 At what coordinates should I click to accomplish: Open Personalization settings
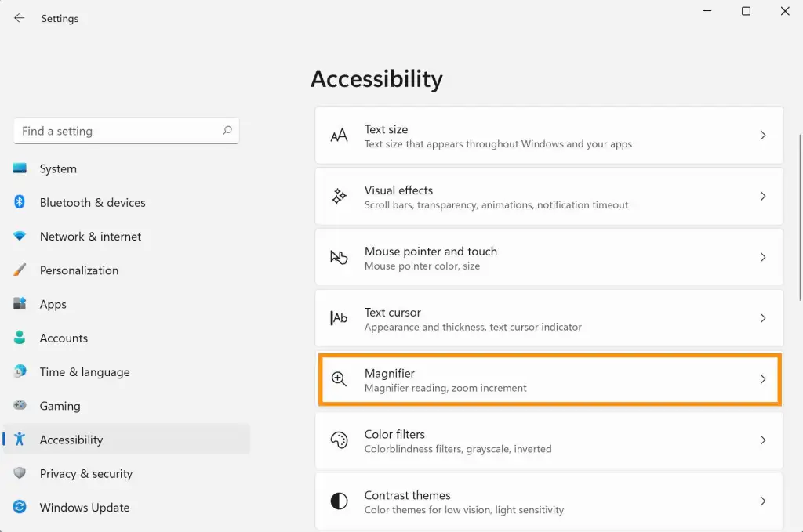point(126,270)
